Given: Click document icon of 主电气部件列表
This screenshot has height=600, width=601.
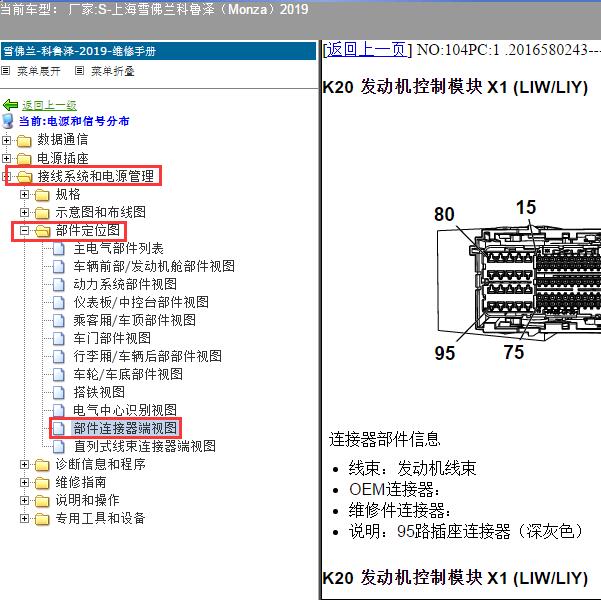Looking at the screenshot, I should [x=59, y=248].
